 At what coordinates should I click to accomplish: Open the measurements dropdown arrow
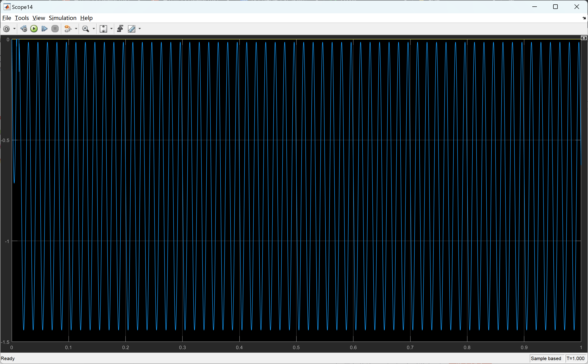[139, 29]
